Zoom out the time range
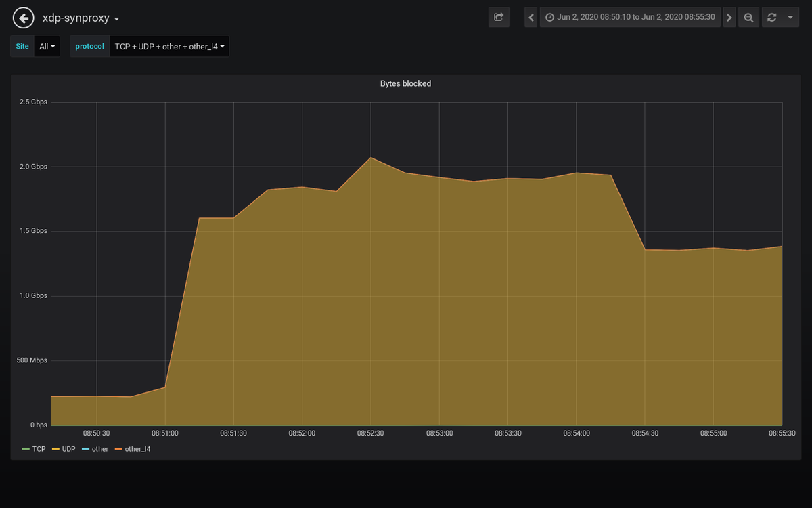Viewport: 812px width, 508px height. (748, 17)
